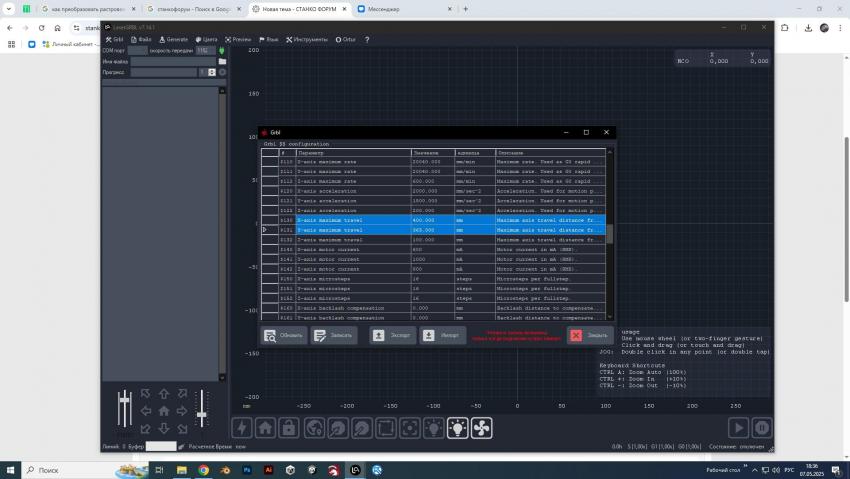The height and width of the screenshot is (479, 850).
Task: Open the Инструменты menu
Action: [x=307, y=40]
